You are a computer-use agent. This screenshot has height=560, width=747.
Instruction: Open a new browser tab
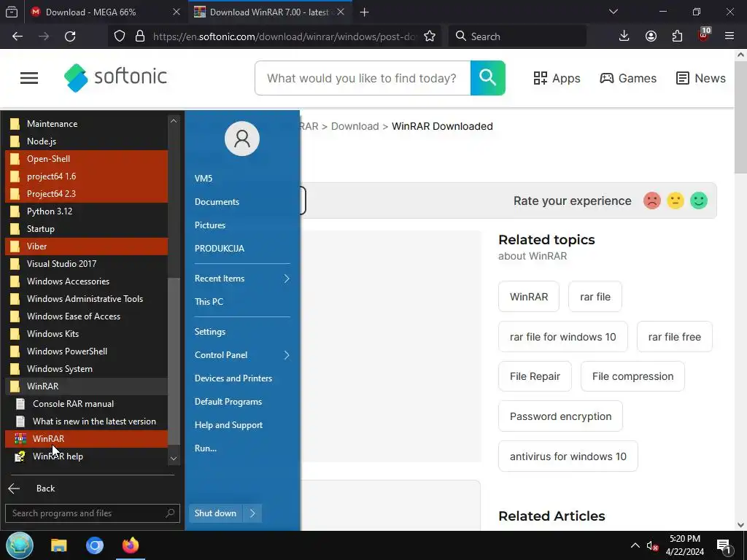click(365, 12)
